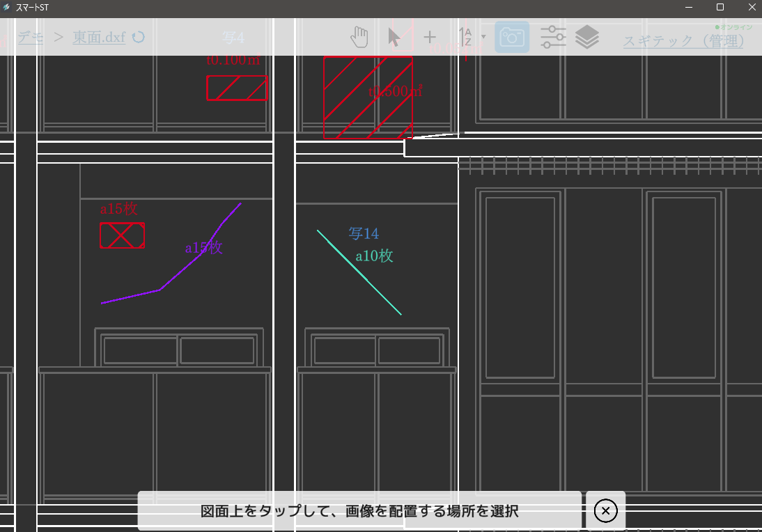762x532 pixels.
Task: Select the hand pan tool
Action: click(359, 37)
